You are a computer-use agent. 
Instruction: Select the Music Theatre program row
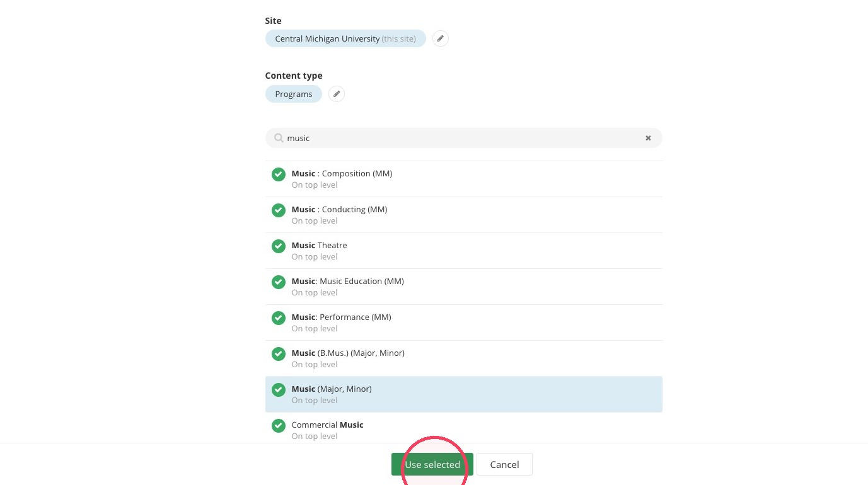click(464, 251)
